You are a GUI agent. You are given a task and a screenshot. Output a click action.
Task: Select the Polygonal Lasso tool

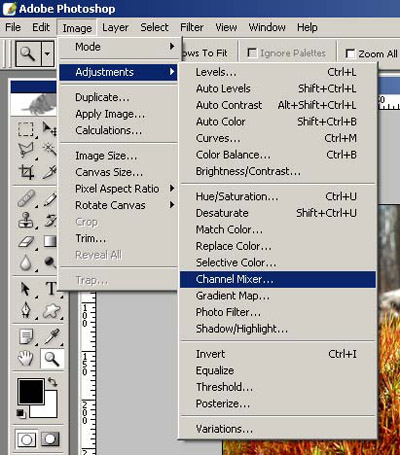click(x=25, y=150)
